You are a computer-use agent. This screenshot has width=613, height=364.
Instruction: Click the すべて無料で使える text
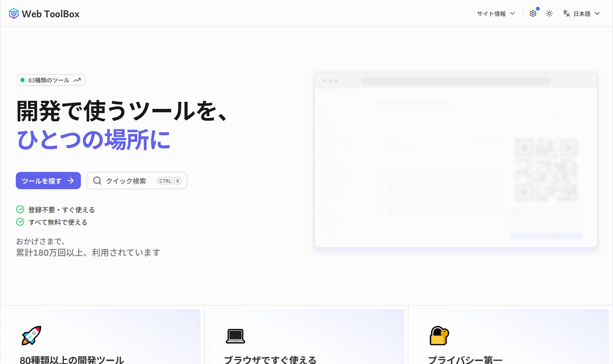click(58, 222)
